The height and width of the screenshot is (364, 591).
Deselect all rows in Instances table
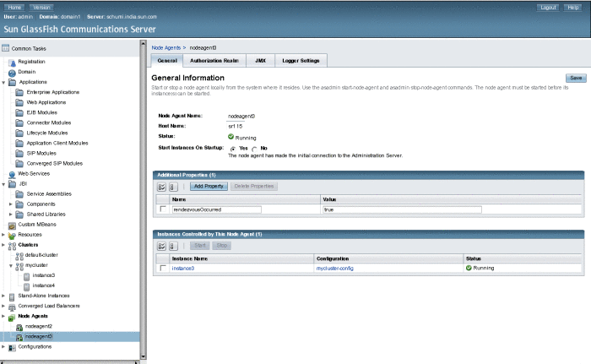(x=173, y=247)
